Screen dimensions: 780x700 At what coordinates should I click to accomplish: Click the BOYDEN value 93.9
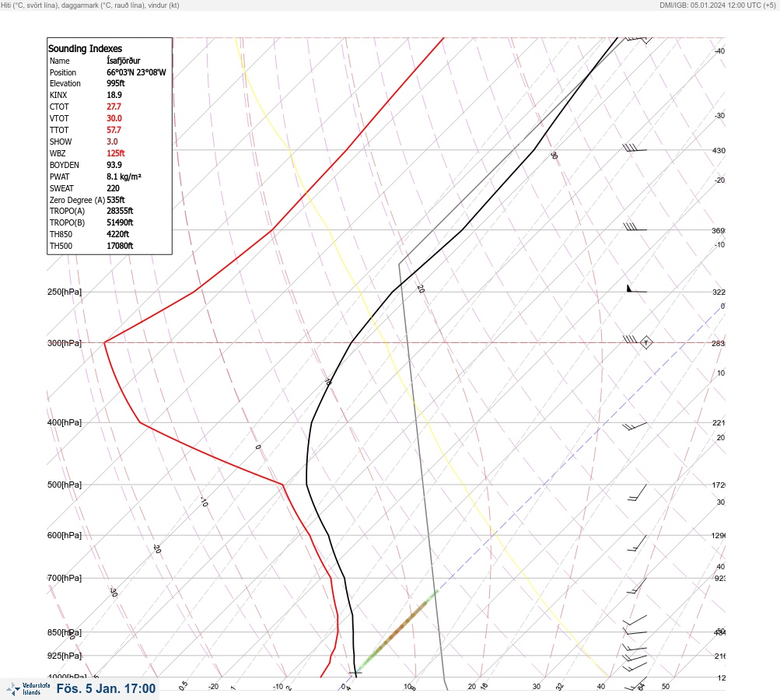114,165
